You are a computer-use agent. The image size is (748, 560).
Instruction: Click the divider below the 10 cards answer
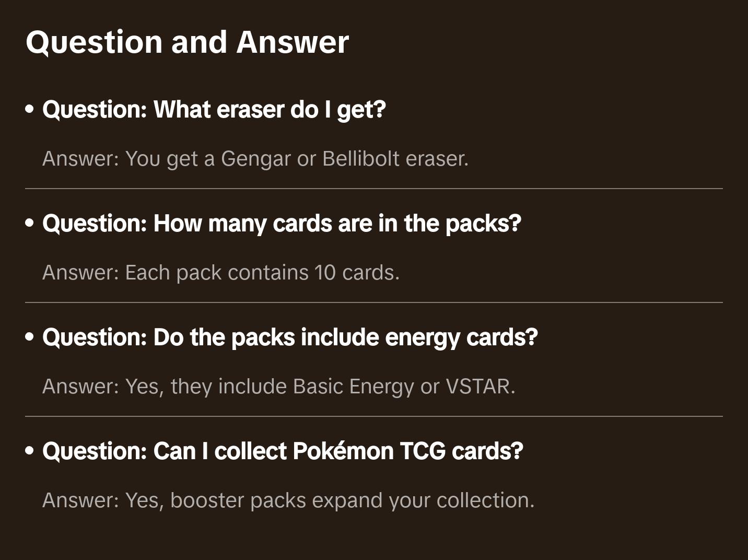pyautogui.click(x=374, y=302)
